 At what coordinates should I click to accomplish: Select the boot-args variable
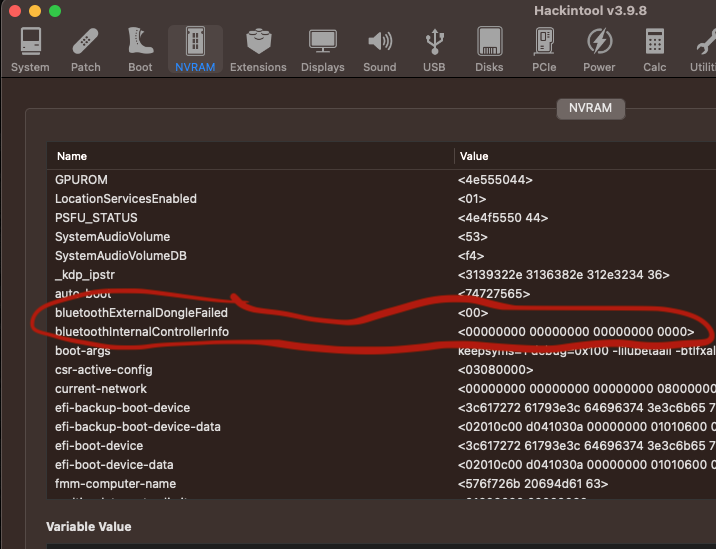[381, 351]
